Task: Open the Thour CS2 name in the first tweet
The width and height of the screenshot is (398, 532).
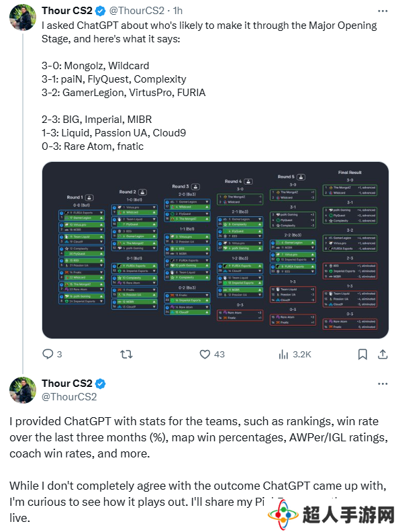Action: [x=67, y=11]
